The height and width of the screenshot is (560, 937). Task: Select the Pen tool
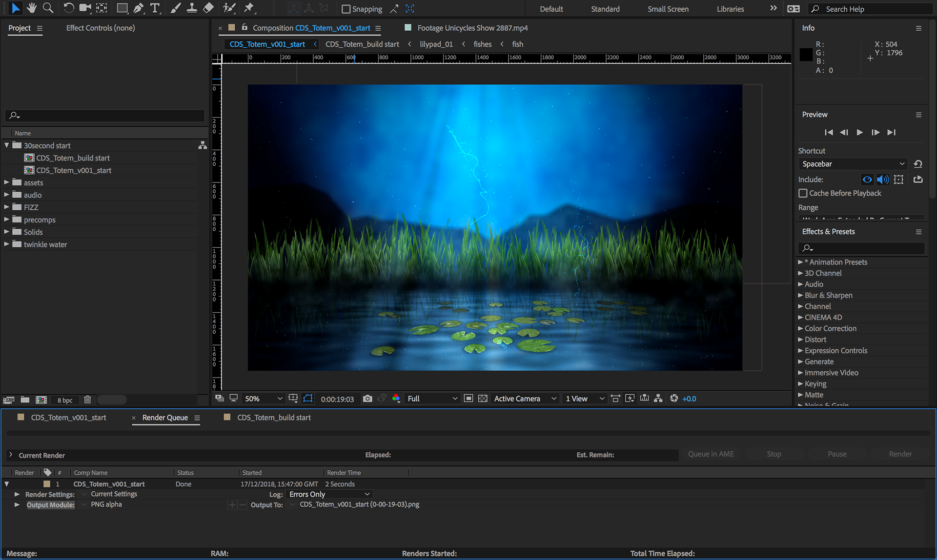tap(139, 8)
